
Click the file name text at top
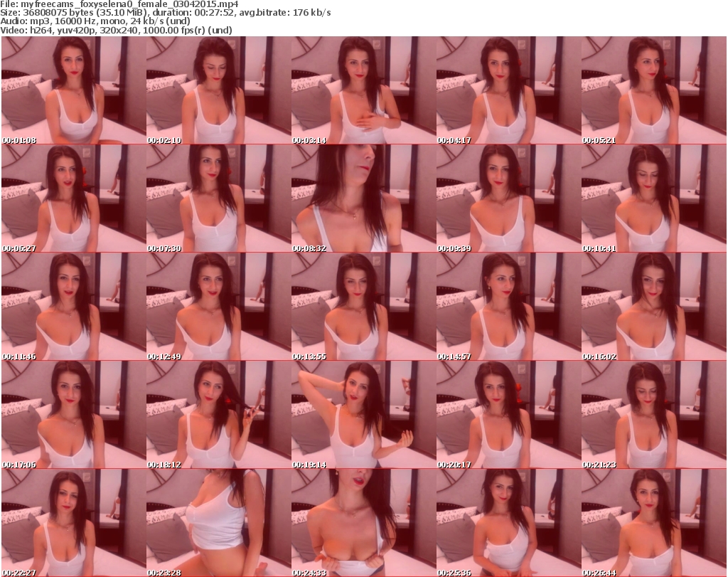pyautogui.click(x=119, y=4)
